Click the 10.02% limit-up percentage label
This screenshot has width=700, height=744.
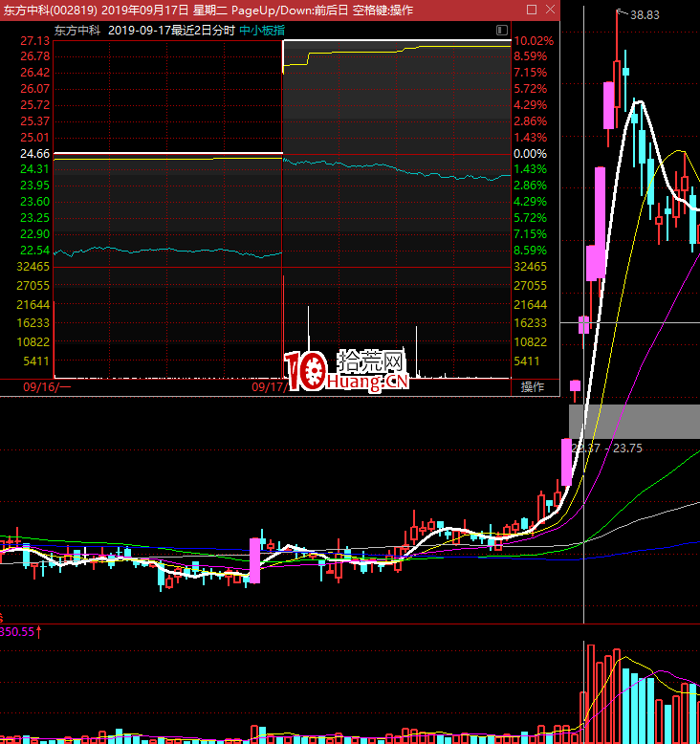(x=534, y=41)
